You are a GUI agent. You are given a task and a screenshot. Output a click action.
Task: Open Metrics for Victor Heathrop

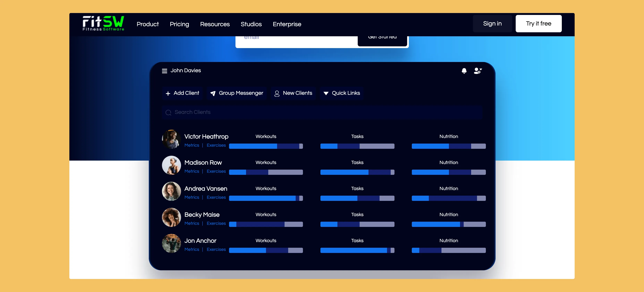[x=191, y=145]
